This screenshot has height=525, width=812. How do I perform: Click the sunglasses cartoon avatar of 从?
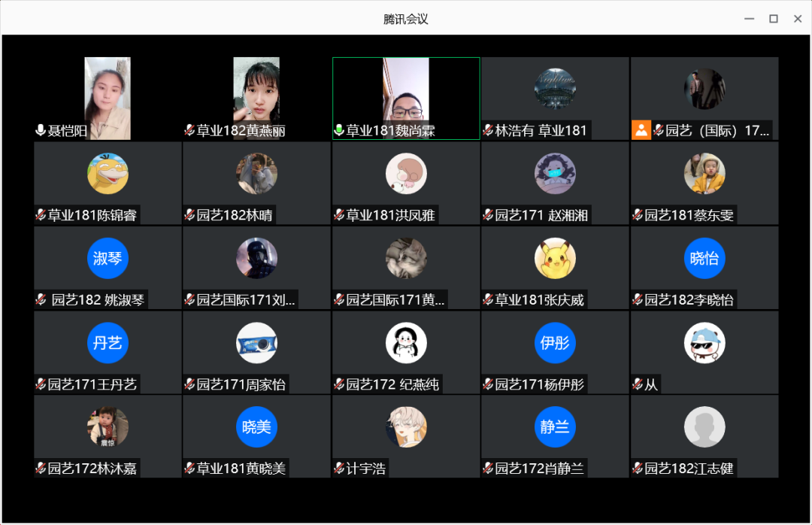[x=704, y=343]
